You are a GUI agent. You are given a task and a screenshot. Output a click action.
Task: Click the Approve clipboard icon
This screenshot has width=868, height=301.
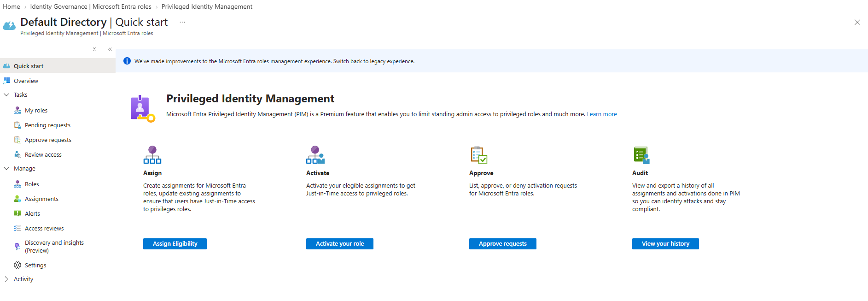pyautogui.click(x=479, y=155)
